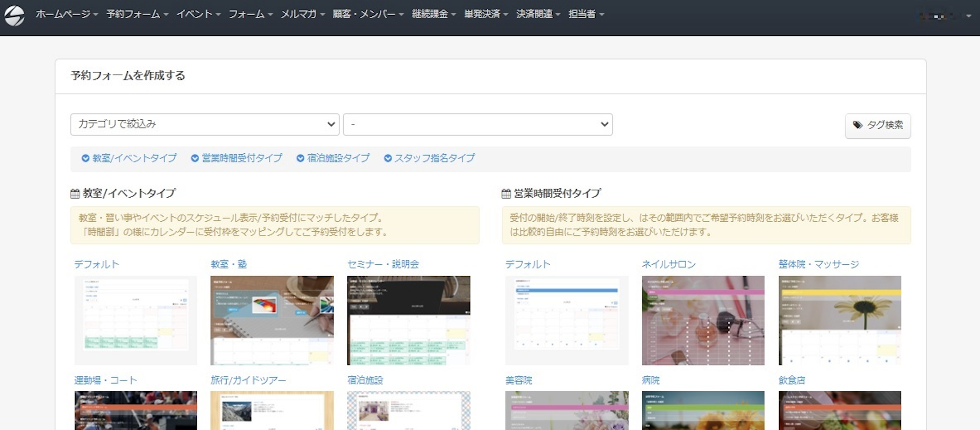Click the 美容院 template link
The width and height of the screenshot is (980, 430).
(519, 380)
